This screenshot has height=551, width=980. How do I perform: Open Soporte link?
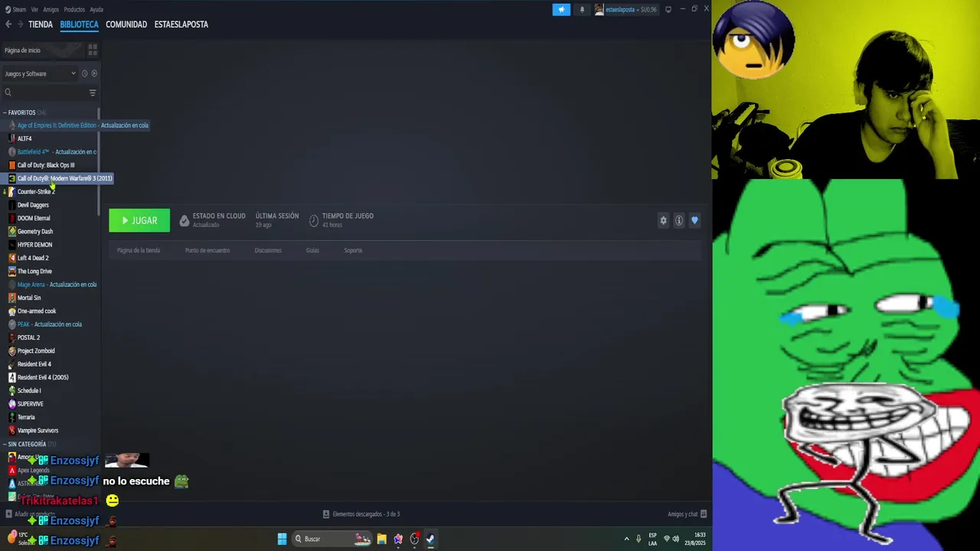353,250
